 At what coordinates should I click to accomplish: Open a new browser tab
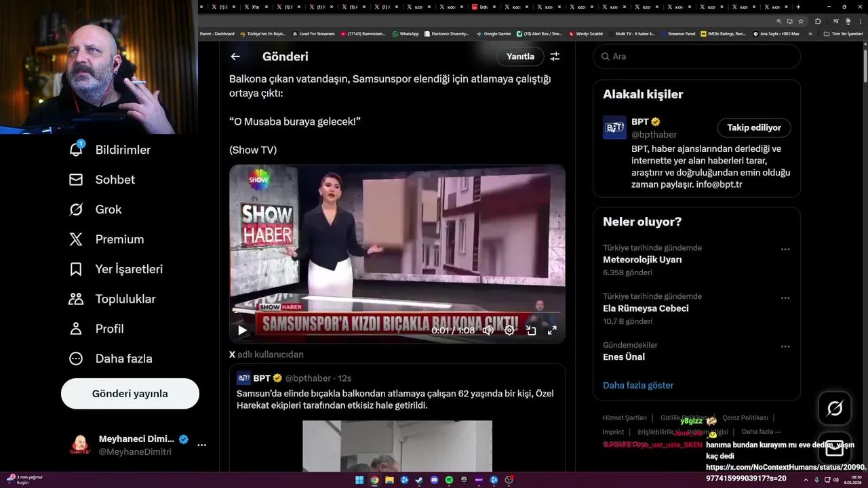pyautogui.click(x=798, y=7)
